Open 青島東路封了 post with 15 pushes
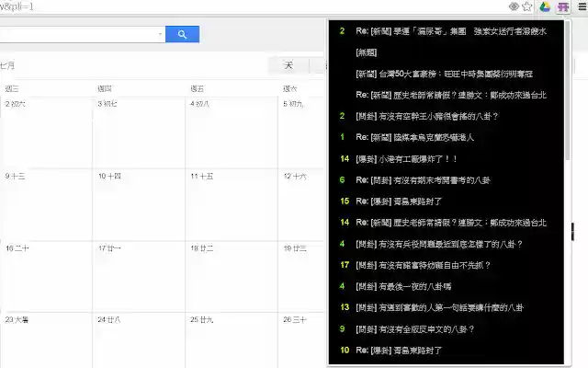Image resolution: width=588 pixels, height=368 pixels. 399,201
